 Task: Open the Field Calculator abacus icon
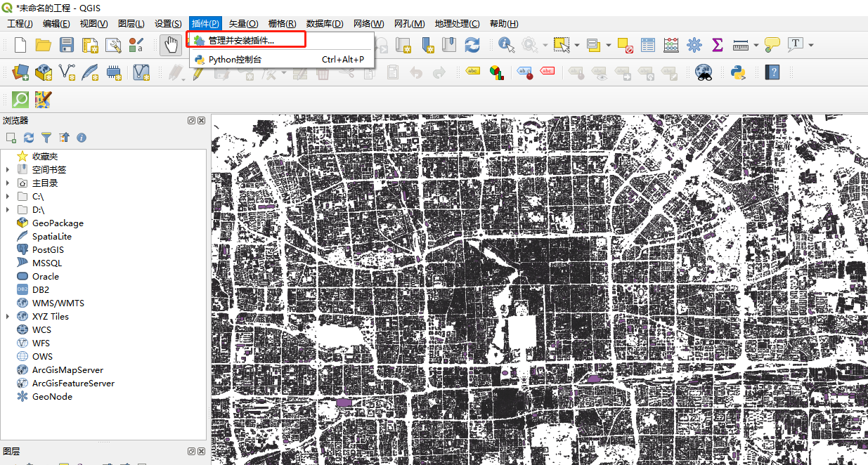click(671, 45)
